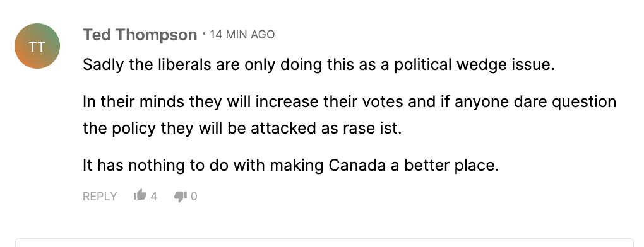644x247 pixels.
Task: Click the word 'Canada' in the comment
Action: coord(357,166)
